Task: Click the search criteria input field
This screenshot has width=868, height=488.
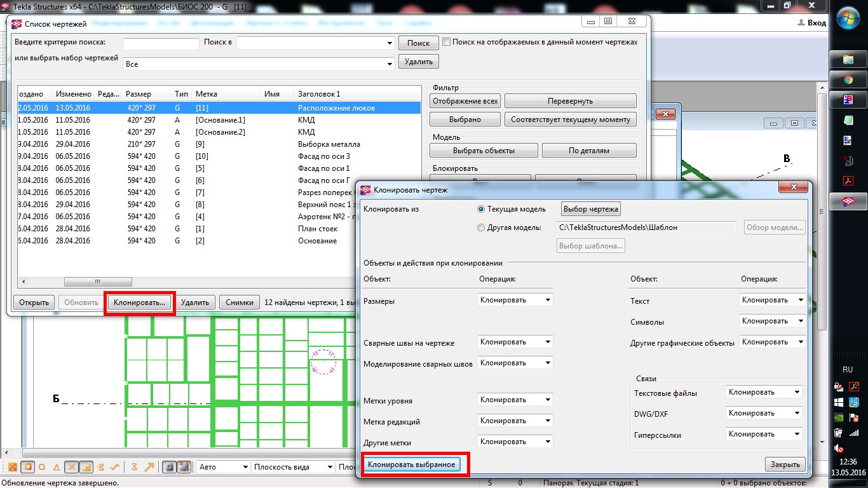Action: pos(161,43)
